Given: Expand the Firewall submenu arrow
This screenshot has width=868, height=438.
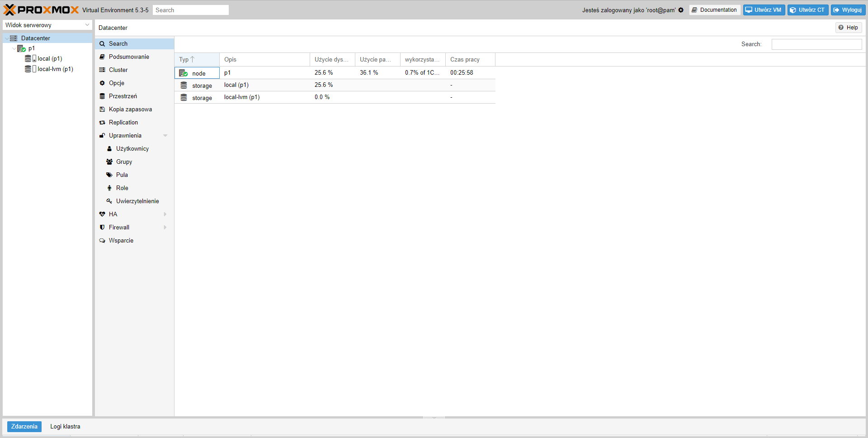Looking at the screenshot, I should coord(165,228).
